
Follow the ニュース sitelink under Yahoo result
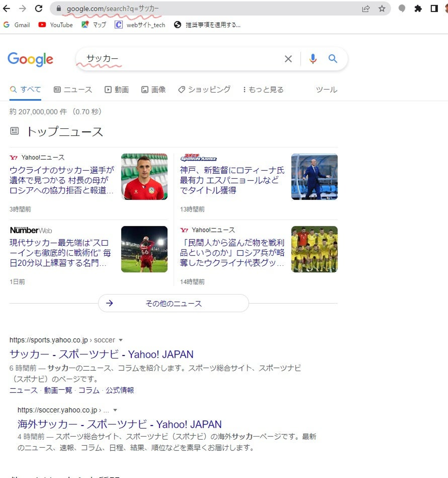(x=24, y=390)
